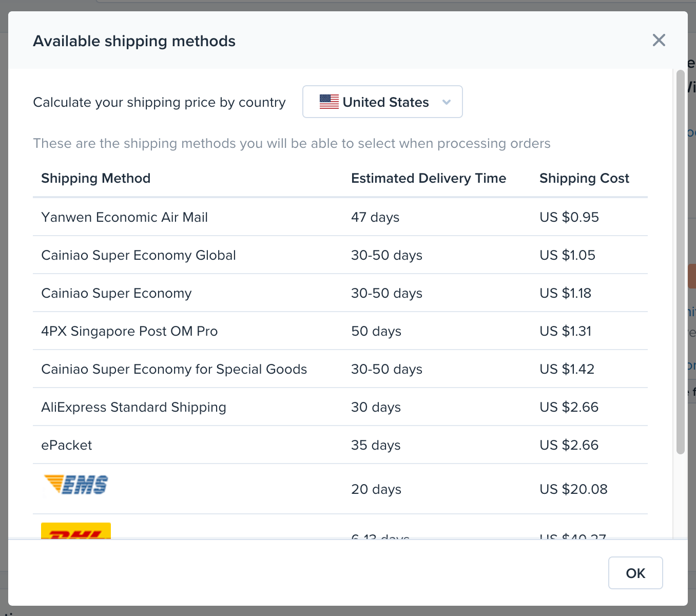Click the US $0.95 shipping cost
This screenshot has width=696, height=616.
[569, 217]
